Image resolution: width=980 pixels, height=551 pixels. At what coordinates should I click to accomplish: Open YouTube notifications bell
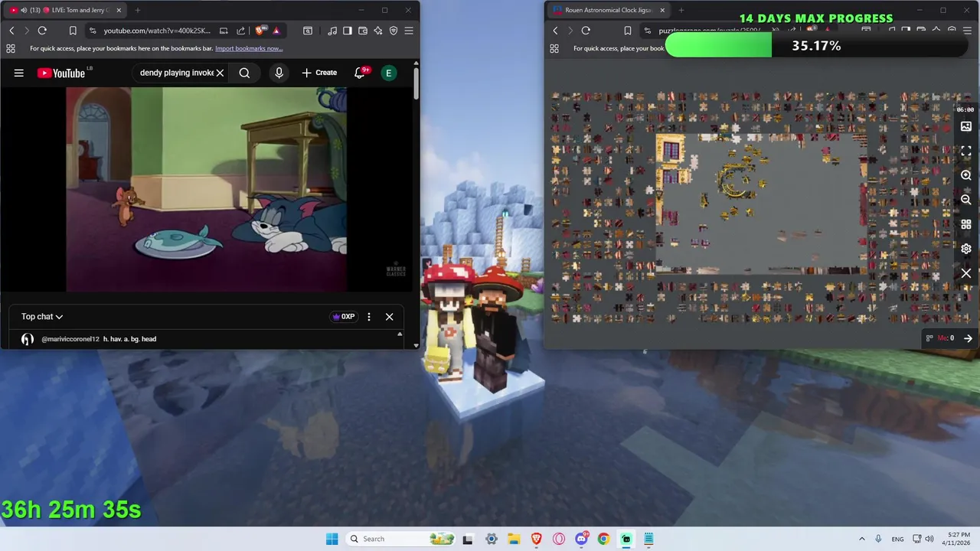[360, 73]
